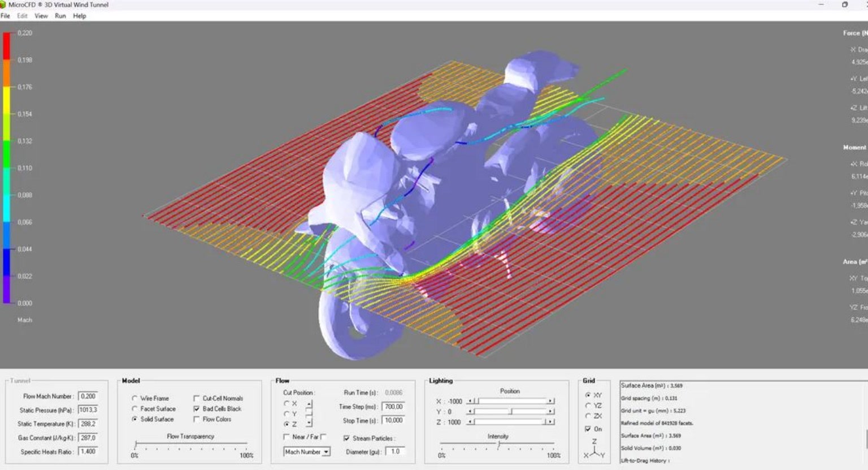868x470 pixels.
Task: Select the Solid Surface radio button
Action: [134, 419]
